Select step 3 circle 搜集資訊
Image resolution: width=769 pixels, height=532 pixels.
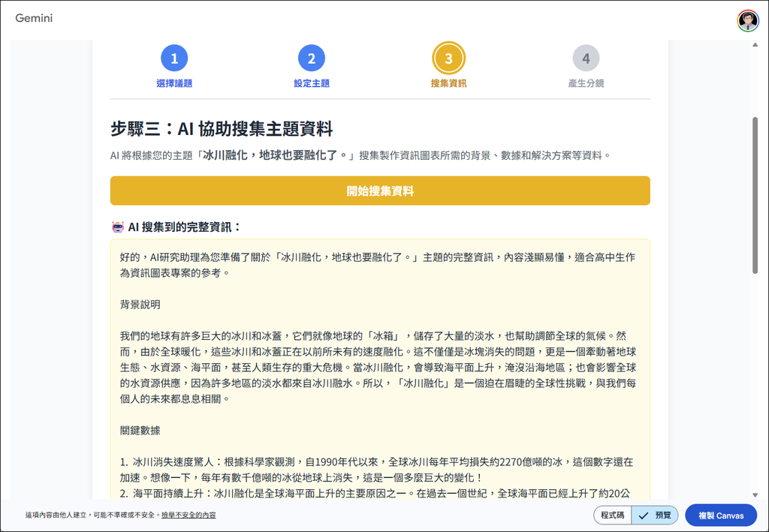click(449, 59)
